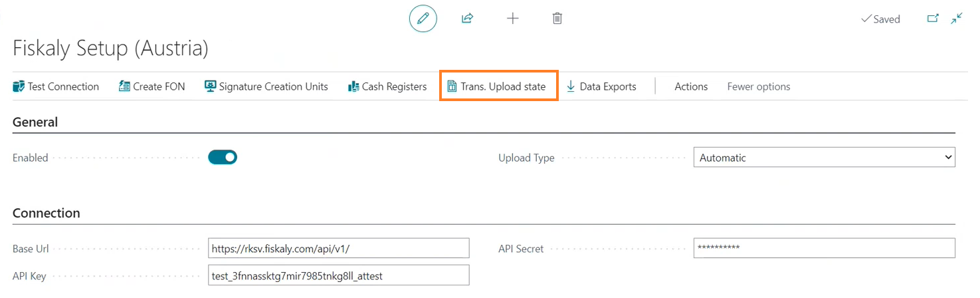Click the Enabled field label
Image resolution: width=980 pixels, height=298 pixels.
click(31, 158)
